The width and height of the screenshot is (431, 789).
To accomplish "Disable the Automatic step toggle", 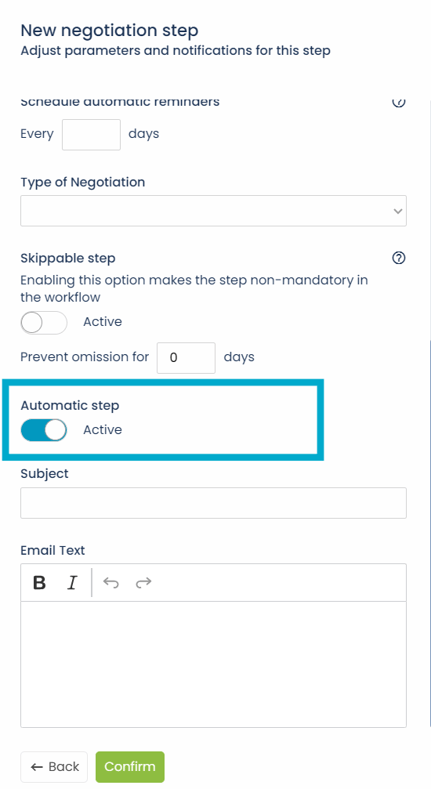I will pyautogui.click(x=44, y=430).
